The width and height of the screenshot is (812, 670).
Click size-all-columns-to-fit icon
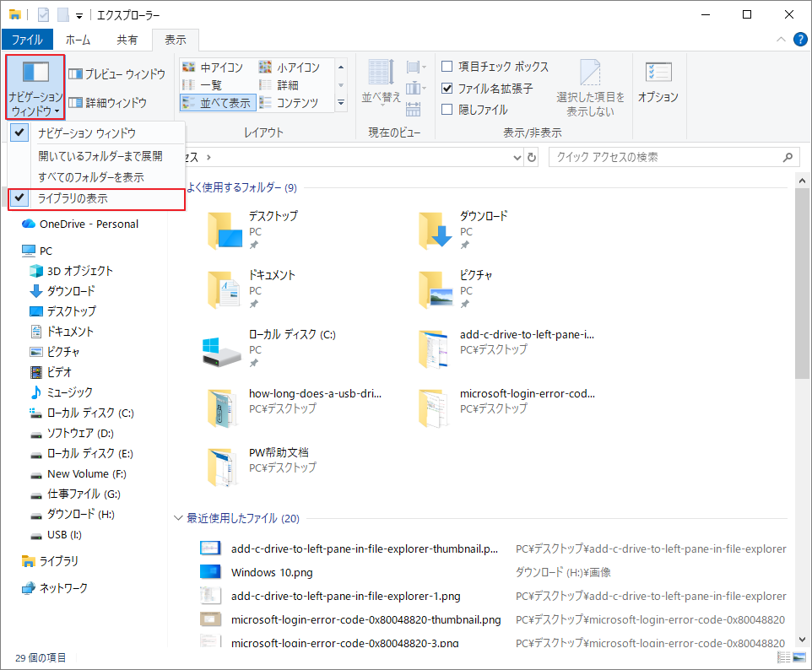414,109
